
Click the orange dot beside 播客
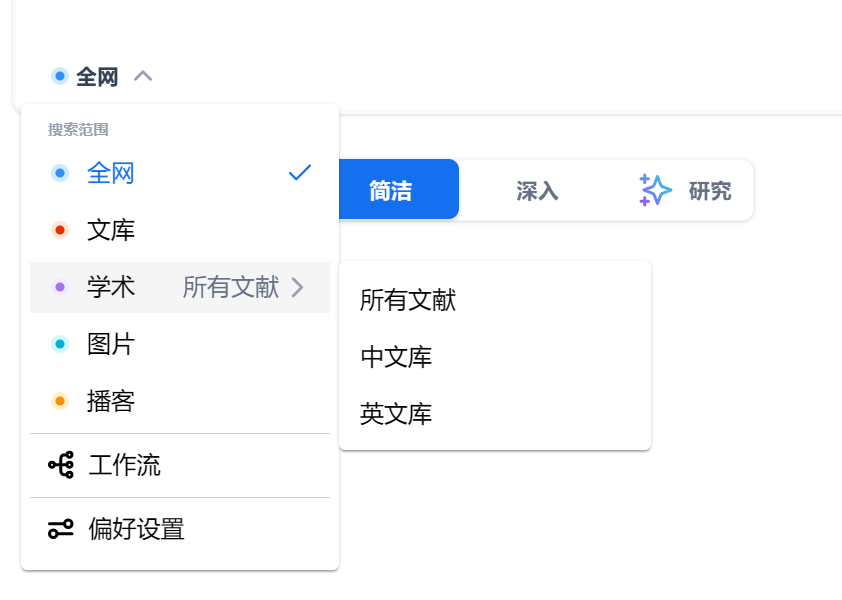tap(60, 401)
